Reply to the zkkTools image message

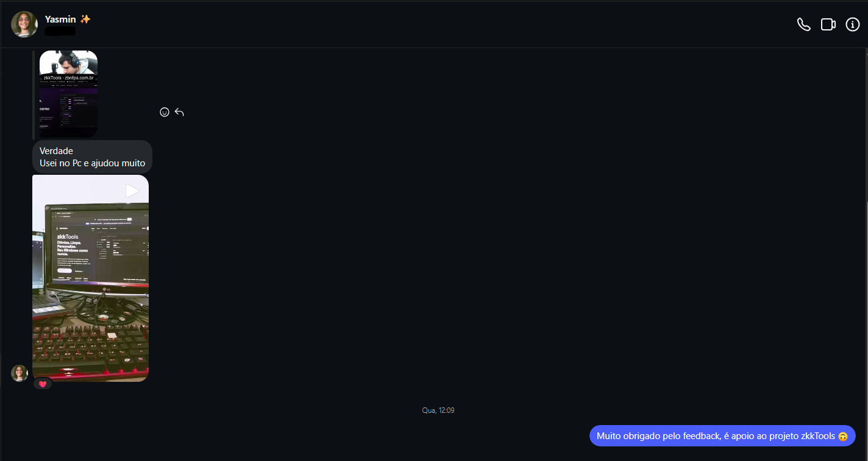pyautogui.click(x=179, y=112)
